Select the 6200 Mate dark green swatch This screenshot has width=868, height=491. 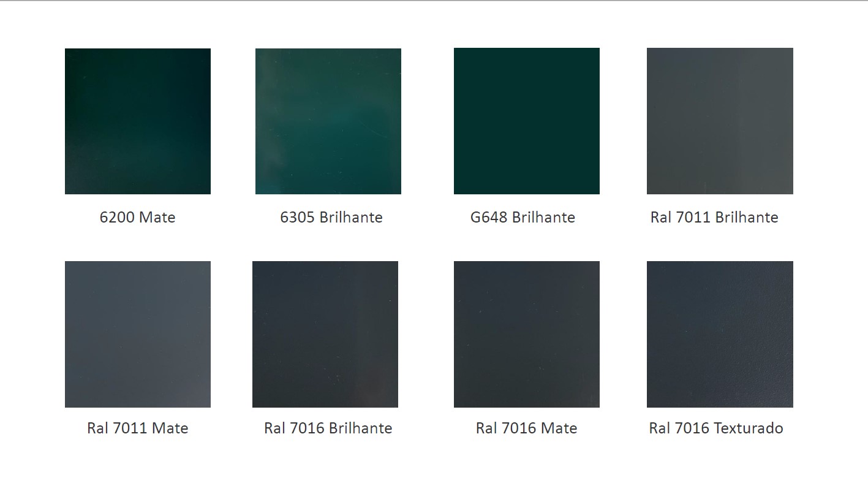point(138,121)
